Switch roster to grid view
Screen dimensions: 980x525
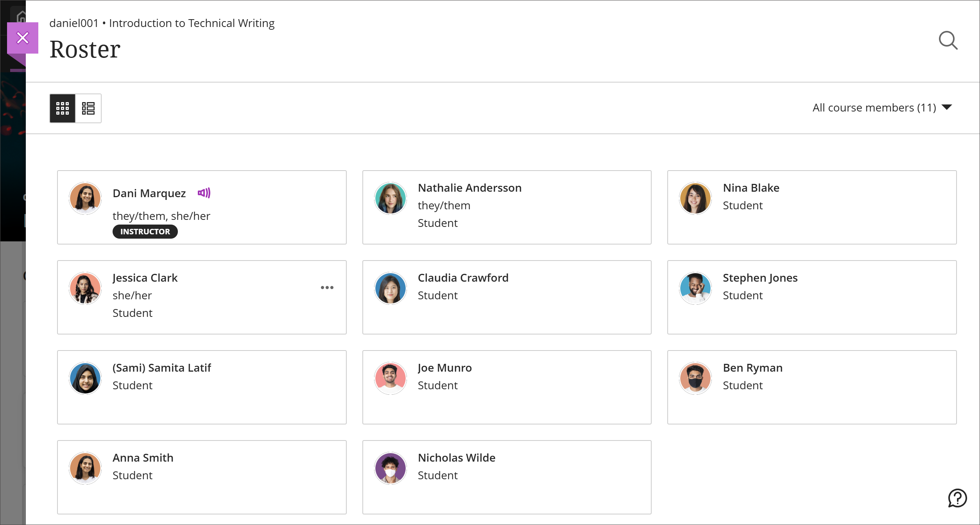[x=63, y=108]
